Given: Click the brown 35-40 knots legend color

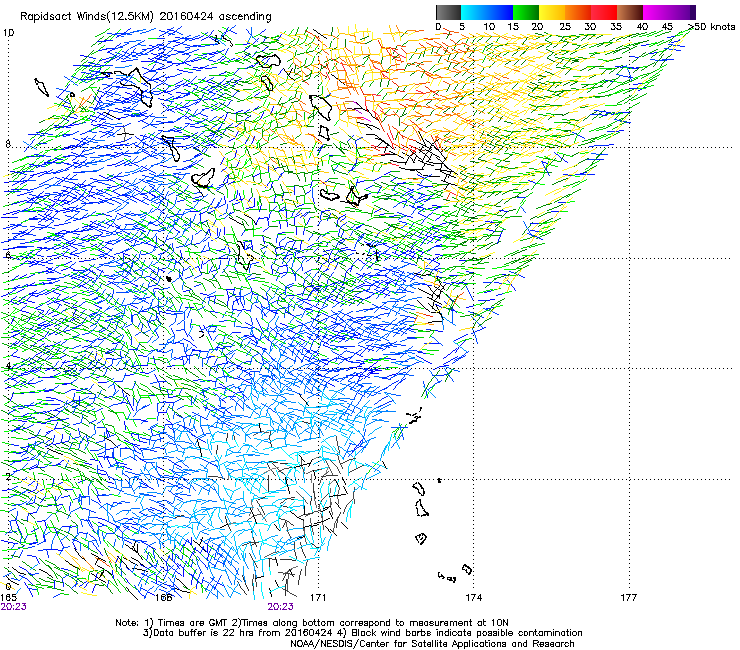Looking at the screenshot, I should 630,12.
